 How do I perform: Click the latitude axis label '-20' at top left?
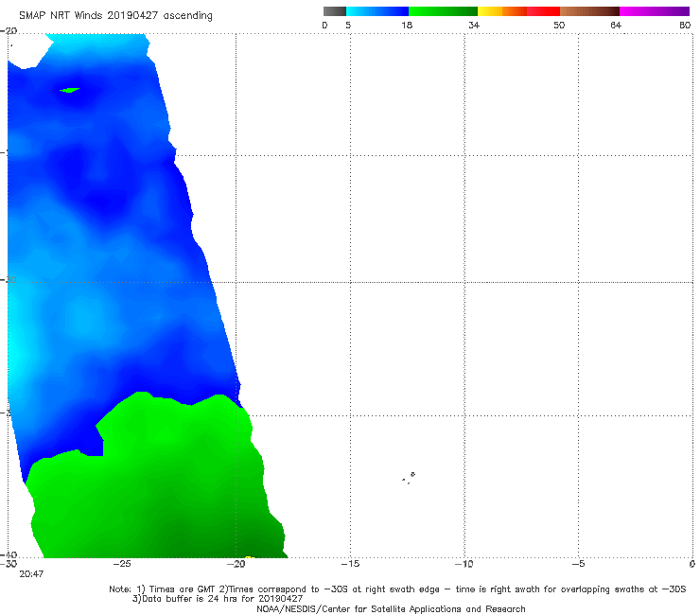point(9,31)
